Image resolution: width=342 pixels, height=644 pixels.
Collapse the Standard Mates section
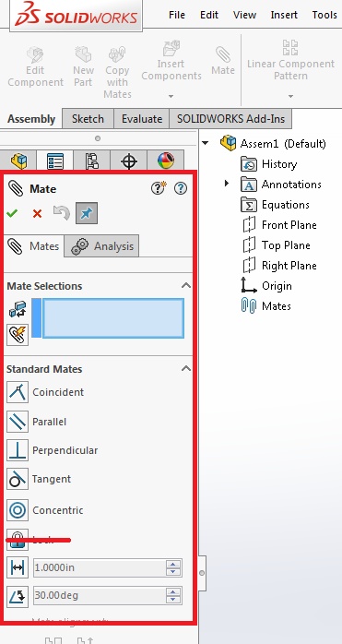186,368
